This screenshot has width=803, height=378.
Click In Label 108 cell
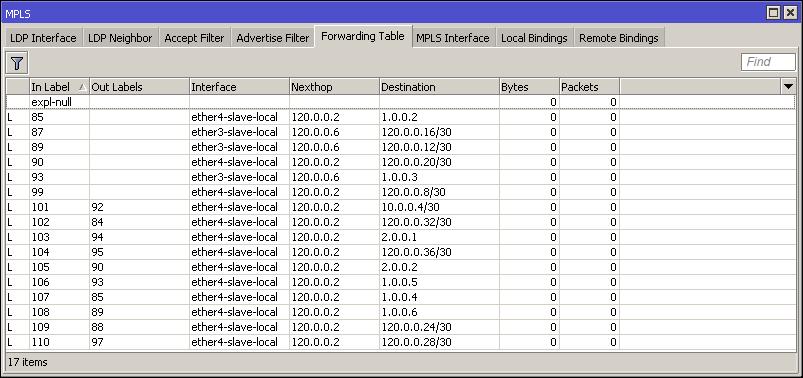coord(59,312)
